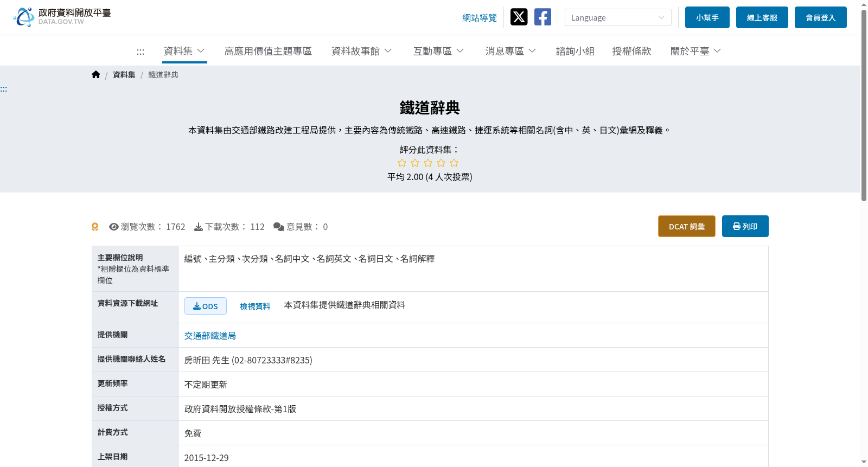Download the ODS resource file
The image size is (868, 467).
coord(206,306)
